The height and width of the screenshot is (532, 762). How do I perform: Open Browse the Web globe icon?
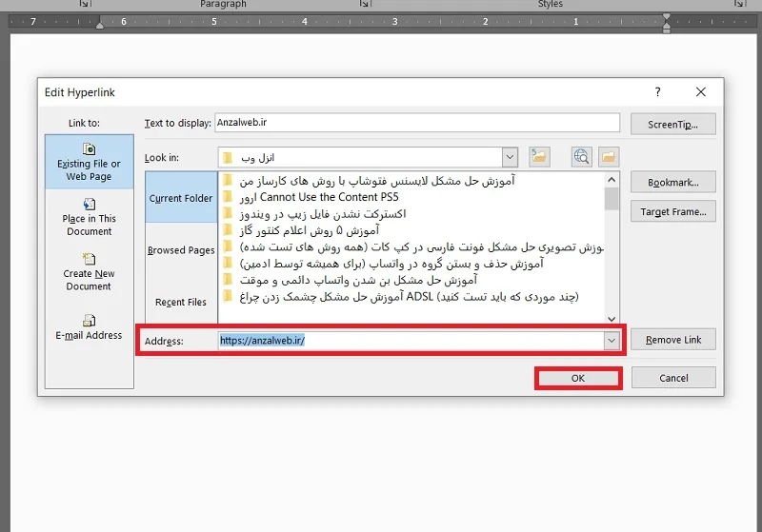tap(582, 157)
